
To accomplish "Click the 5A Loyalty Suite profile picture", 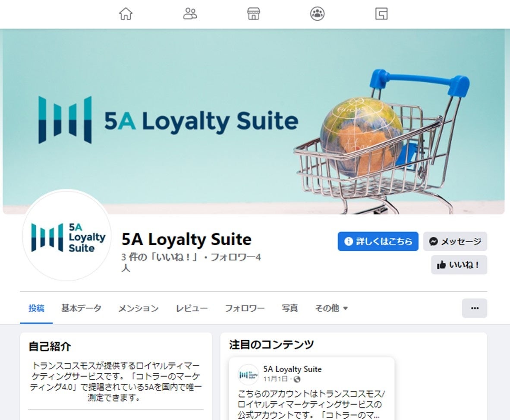I will (x=67, y=237).
